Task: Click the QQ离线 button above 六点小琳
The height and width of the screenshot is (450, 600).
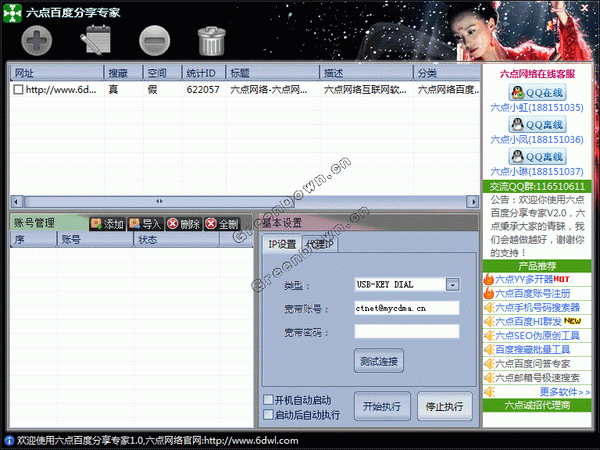Action: click(537, 157)
